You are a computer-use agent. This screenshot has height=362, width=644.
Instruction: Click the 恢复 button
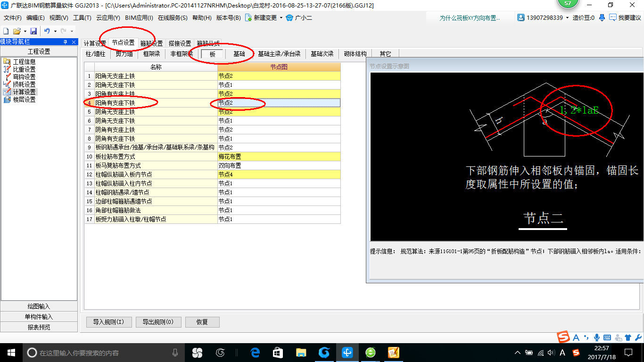pyautogui.click(x=202, y=322)
